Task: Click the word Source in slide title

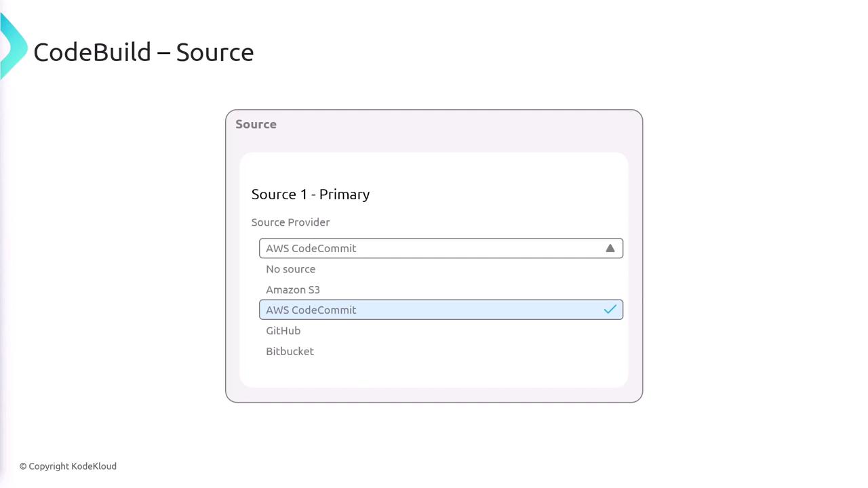Action: pos(214,52)
